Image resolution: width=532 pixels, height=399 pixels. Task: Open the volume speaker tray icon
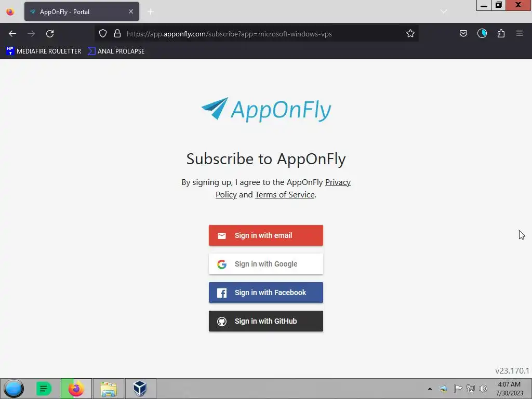483,389
